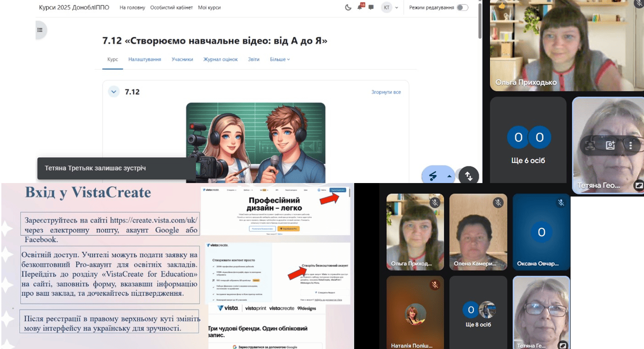The height and width of the screenshot is (349, 644).
Task: Click the frame-person icon on Тетяна Гео tile
Action: click(590, 145)
